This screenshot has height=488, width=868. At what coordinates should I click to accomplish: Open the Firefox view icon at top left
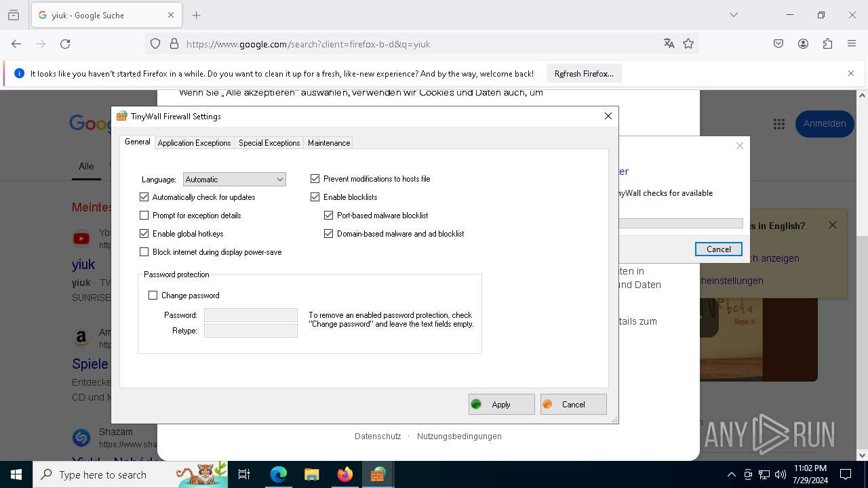point(14,15)
